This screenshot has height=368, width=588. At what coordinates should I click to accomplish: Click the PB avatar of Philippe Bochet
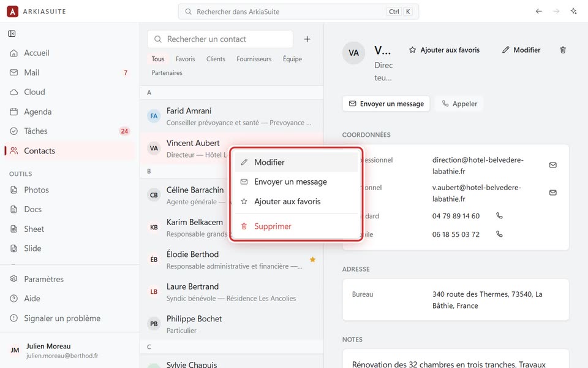154,324
